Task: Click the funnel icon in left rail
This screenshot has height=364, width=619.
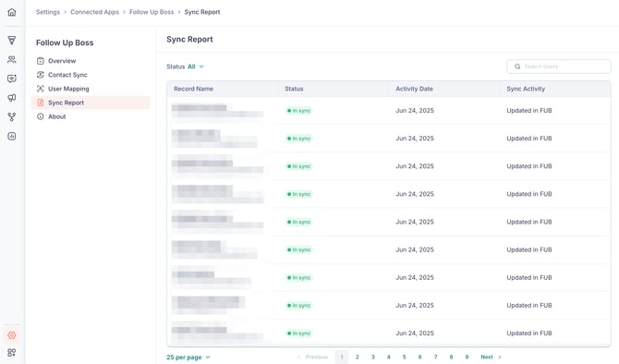Action: [12, 41]
